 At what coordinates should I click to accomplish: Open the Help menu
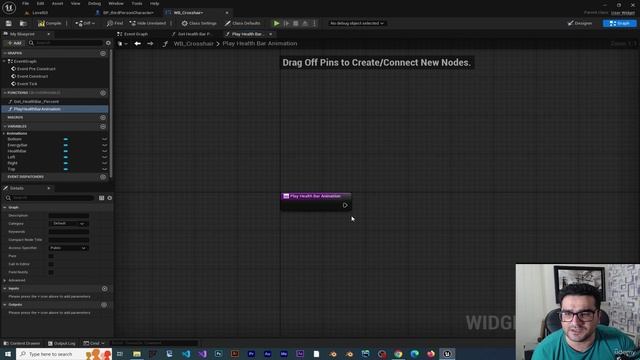(x=154, y=3)
